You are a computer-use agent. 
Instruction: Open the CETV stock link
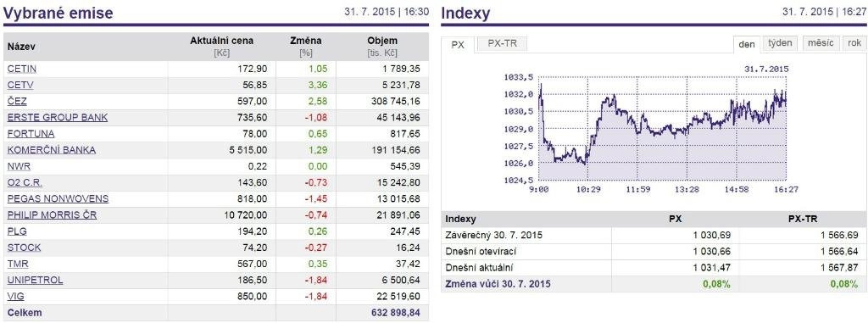(21, 86)
